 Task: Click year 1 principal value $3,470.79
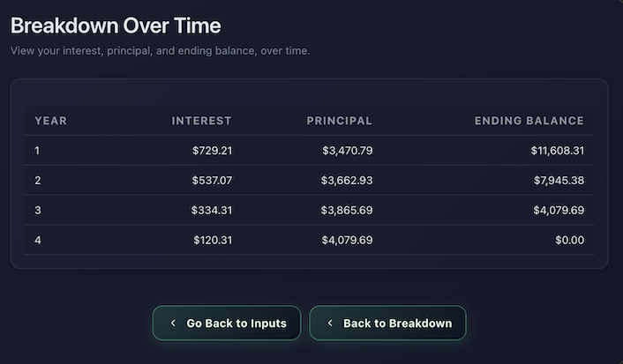347,151
